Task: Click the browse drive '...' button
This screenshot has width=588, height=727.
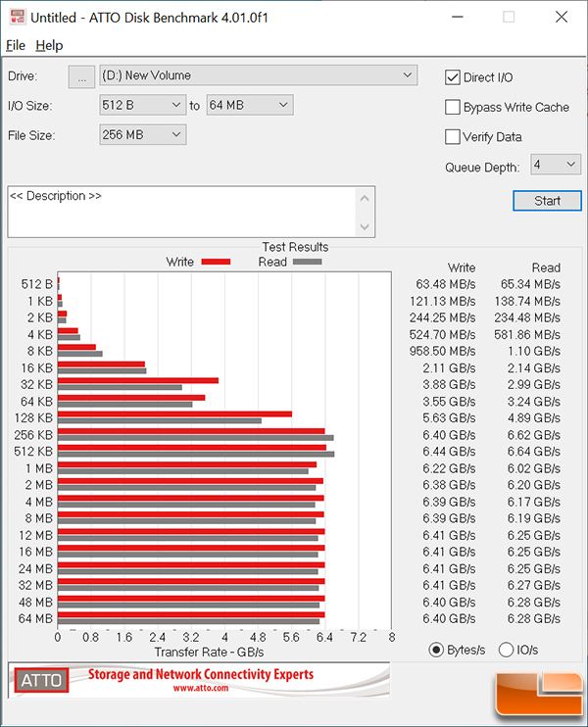Action: point(81,76)
